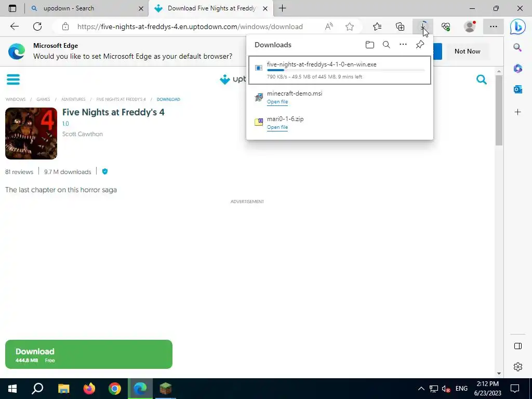Search downloads using the magnifier icon
The height and width of the screenshot is (399, 532).
point(387,45)
